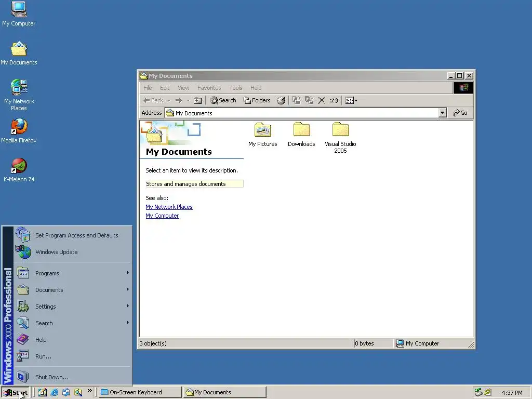Open the Run dialog entry

click(73, 356)
